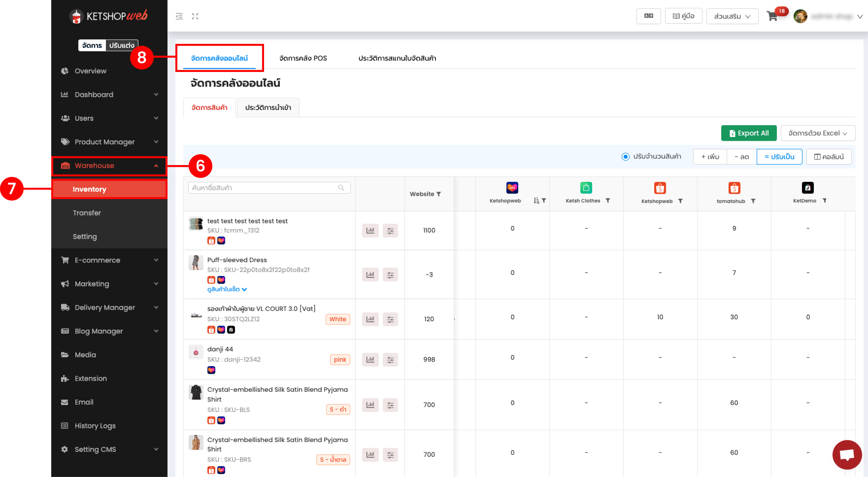This screenshot has width=868, height=477.
Task: Open the live chat bubble
Action: [847, 455]
